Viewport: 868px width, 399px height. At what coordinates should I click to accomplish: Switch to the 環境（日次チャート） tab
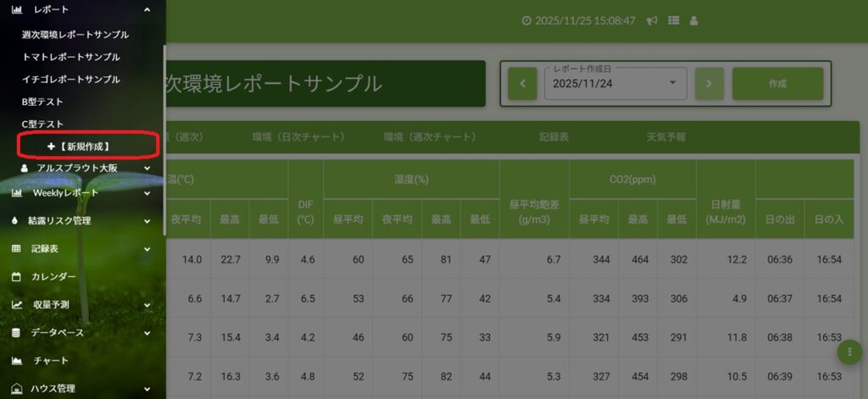click(298, 136)
